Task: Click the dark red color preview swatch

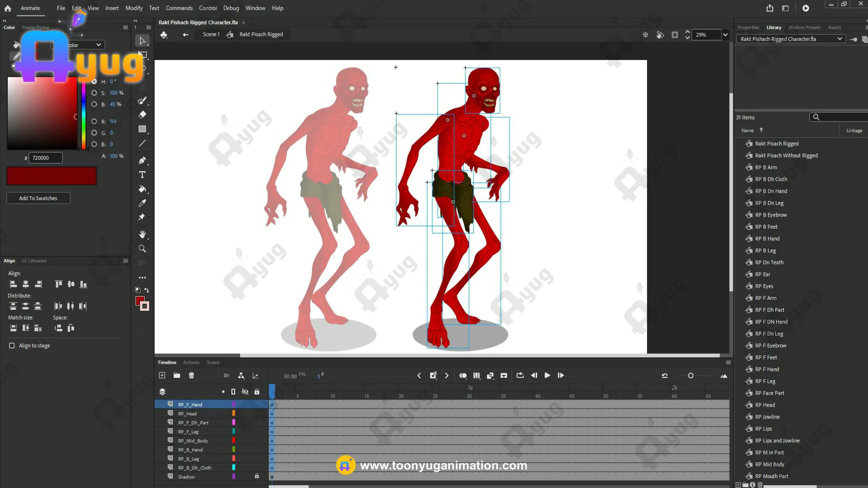Action: (52, 176)
